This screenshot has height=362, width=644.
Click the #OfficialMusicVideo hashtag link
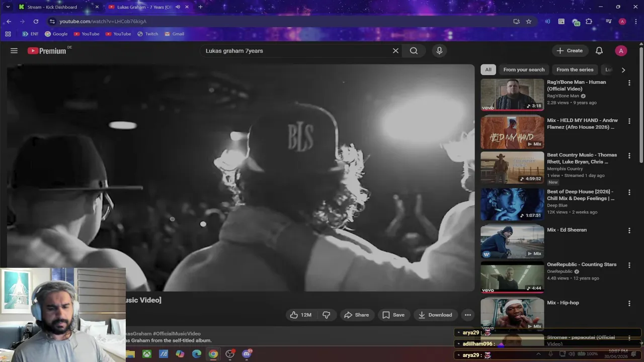coord(177,333)
